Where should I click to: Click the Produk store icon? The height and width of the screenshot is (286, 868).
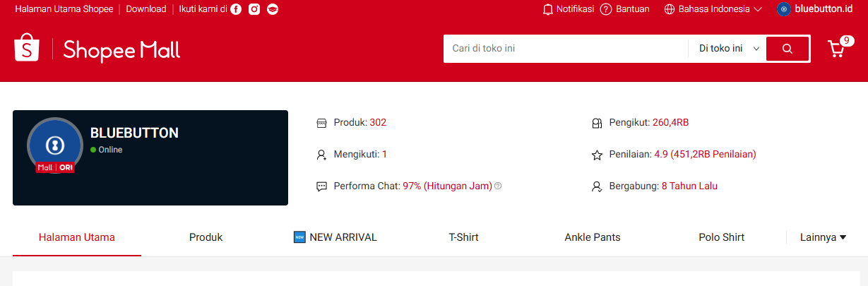[x=321, y=123]
